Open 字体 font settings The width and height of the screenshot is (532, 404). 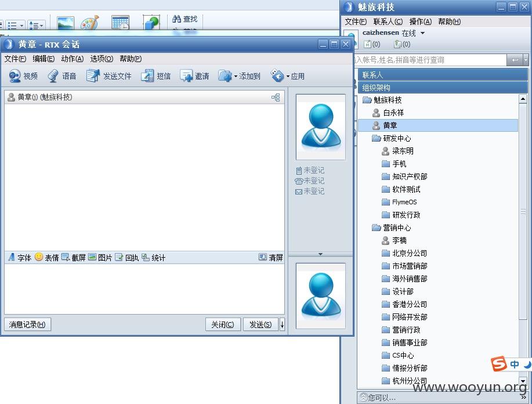[x=20, y=257]
